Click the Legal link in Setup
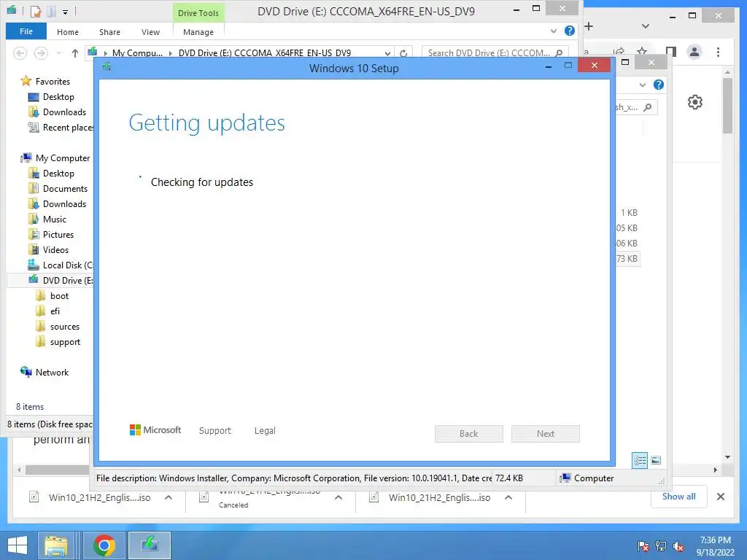Viewport: 747px width, 560px height. pos(265,430)
